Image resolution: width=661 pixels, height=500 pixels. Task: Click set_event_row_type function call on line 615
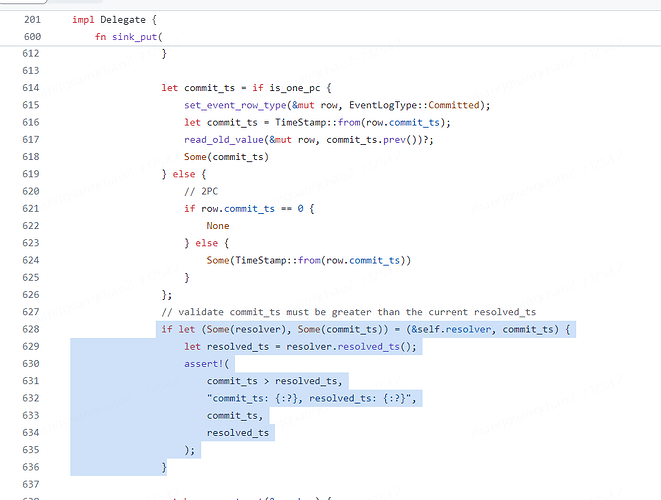coord(235,105)
